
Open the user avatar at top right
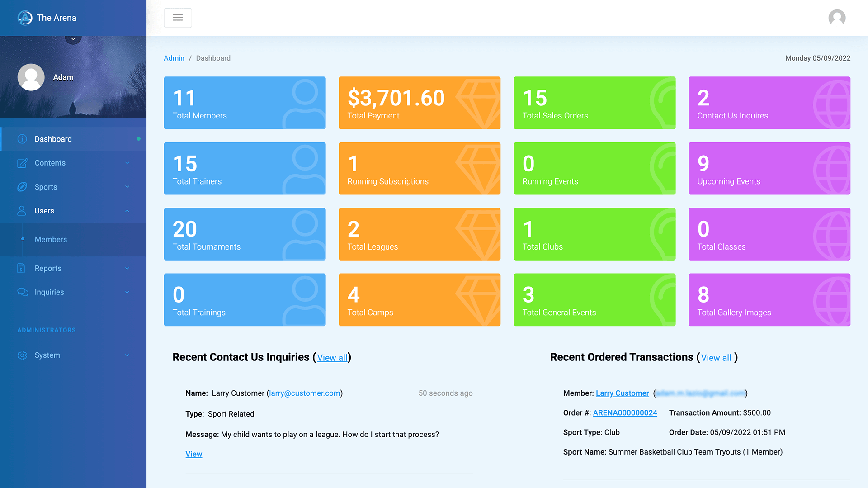click(x=837, y=18)
